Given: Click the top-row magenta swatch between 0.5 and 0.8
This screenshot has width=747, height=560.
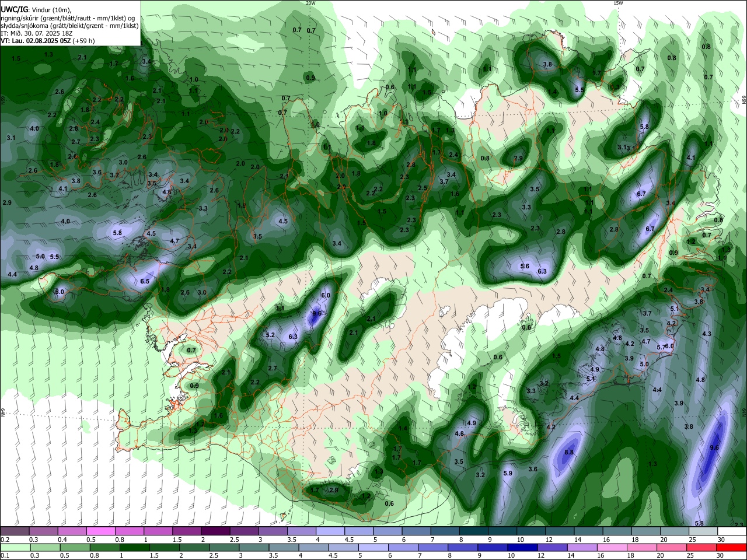Looking at the screenshot, I should pos(101,531).
